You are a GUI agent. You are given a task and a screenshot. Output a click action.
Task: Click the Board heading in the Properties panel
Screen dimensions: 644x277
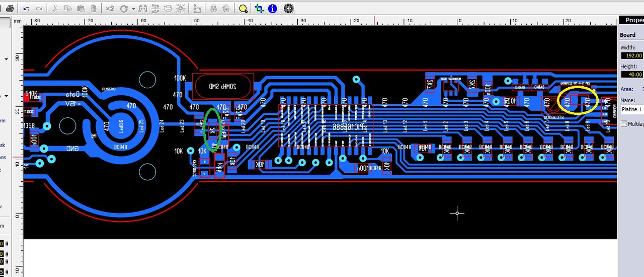point(627,35)
